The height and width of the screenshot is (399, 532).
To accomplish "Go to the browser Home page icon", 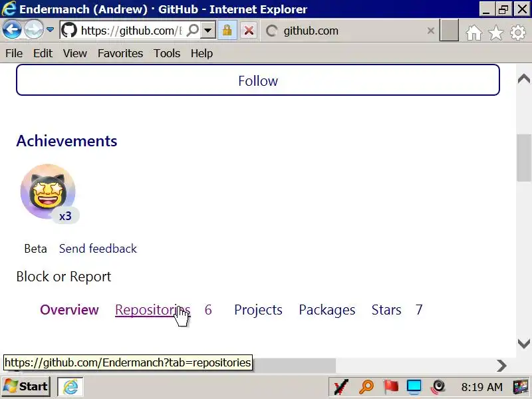I will (473, 33).
